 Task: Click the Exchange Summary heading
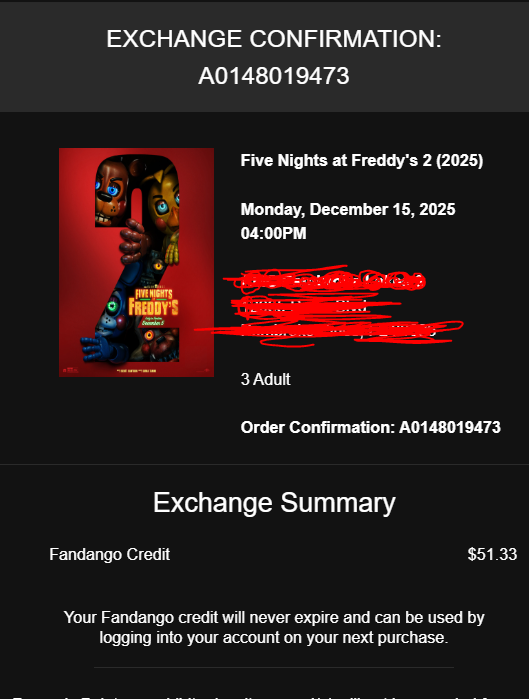coord(274,502)
